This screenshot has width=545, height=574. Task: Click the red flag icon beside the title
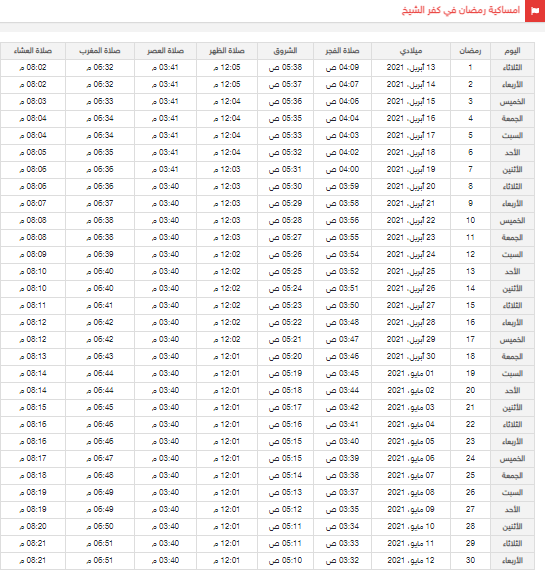(x=535, y=11)
